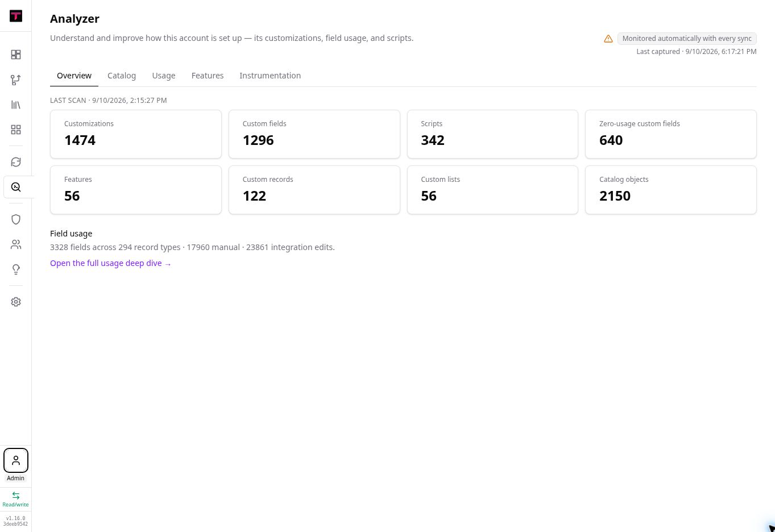Toggle the Read/write mode switch
The height and width of the screenshot is (532, 775).
point(16,499)
